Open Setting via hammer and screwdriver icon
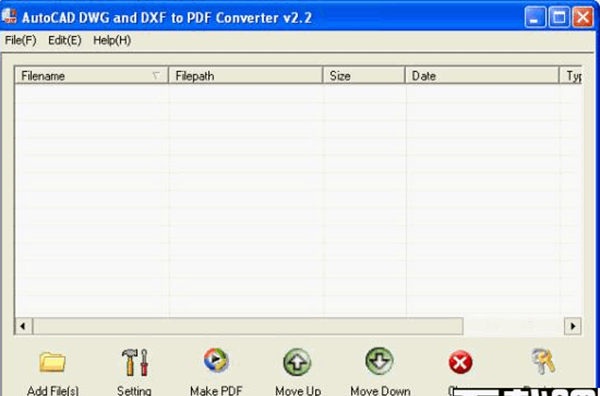Screen dimensions: 600x396 [x=135, y=362]
